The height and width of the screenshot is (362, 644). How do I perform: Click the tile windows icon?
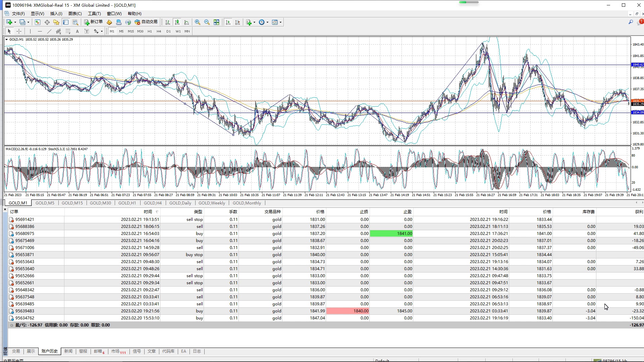click(x=216, y=22)
